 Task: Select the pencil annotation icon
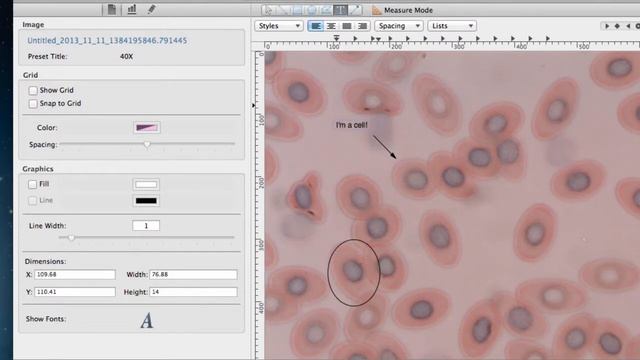151,9
